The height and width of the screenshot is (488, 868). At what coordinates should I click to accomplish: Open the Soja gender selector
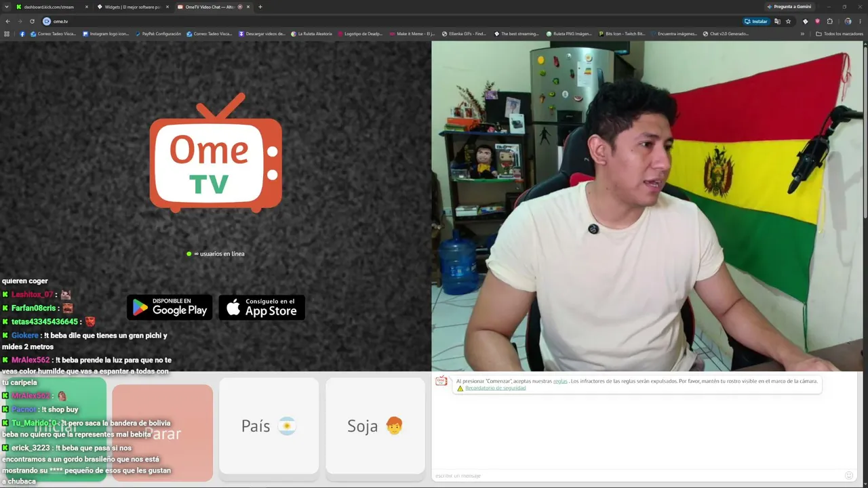click(x=375, y=426)
